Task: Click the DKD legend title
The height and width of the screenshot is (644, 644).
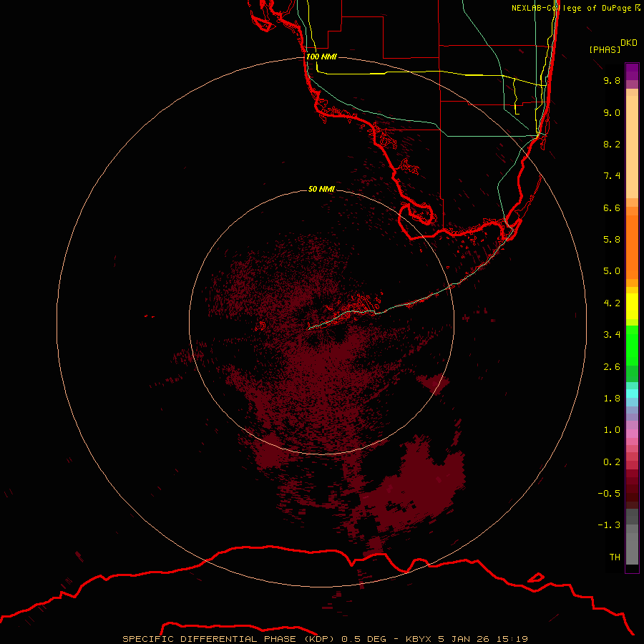Action: (x=629, y=43)
